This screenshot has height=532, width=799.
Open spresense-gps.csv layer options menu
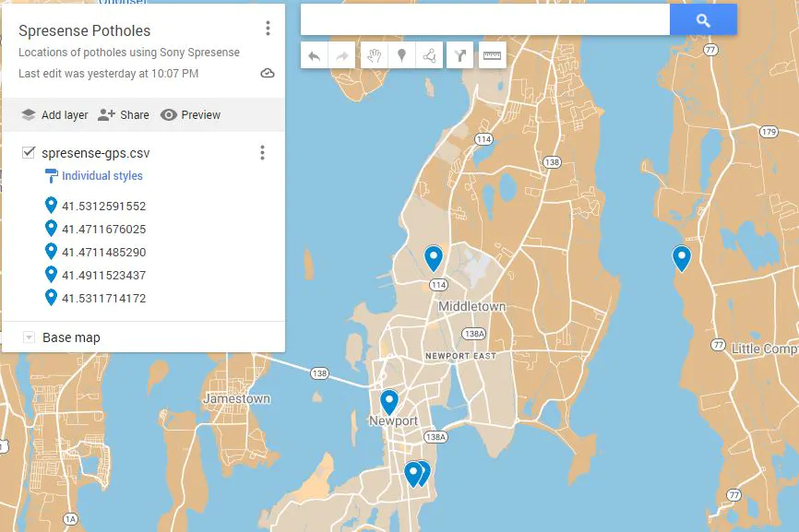(262, 153)
